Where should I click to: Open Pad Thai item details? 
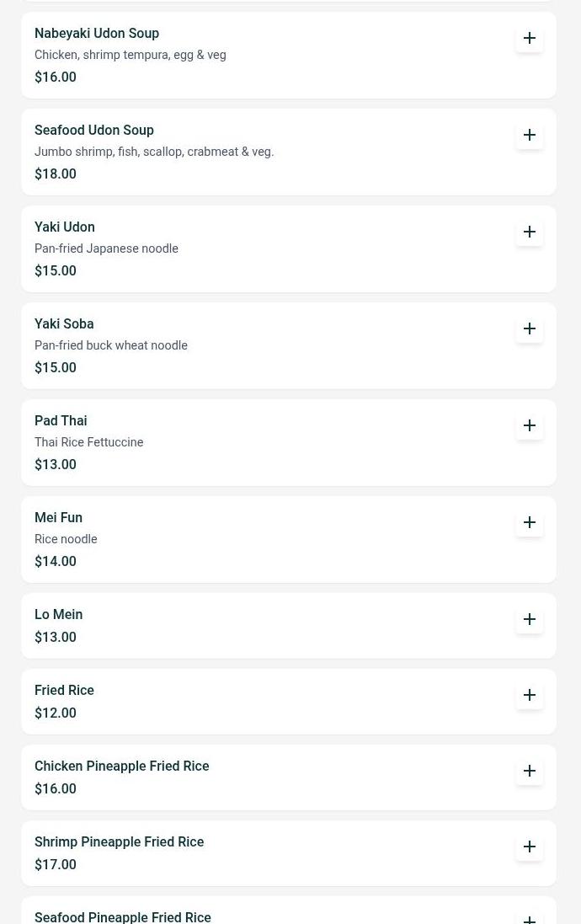(61, 421)
